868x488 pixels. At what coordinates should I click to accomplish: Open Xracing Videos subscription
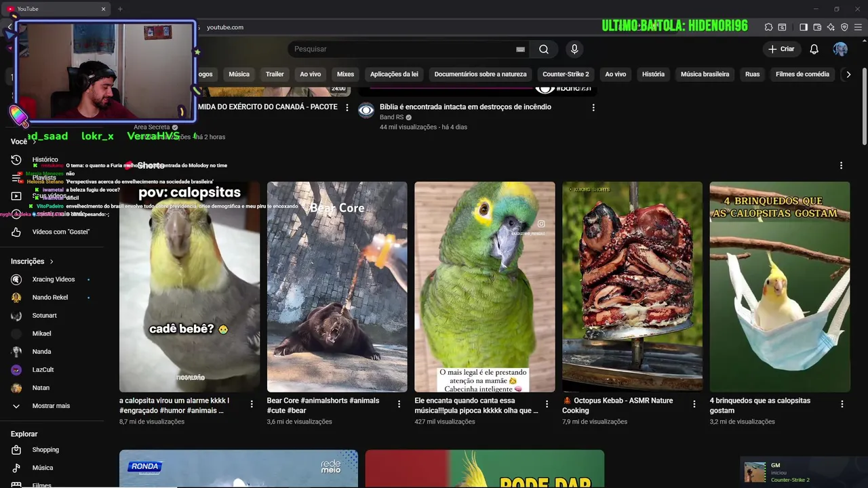pos(53,279)
